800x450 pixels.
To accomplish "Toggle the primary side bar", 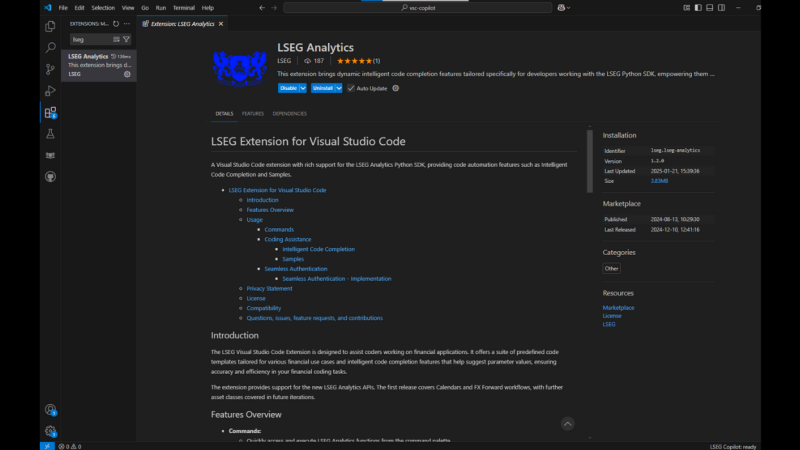I will coord(698,8).
